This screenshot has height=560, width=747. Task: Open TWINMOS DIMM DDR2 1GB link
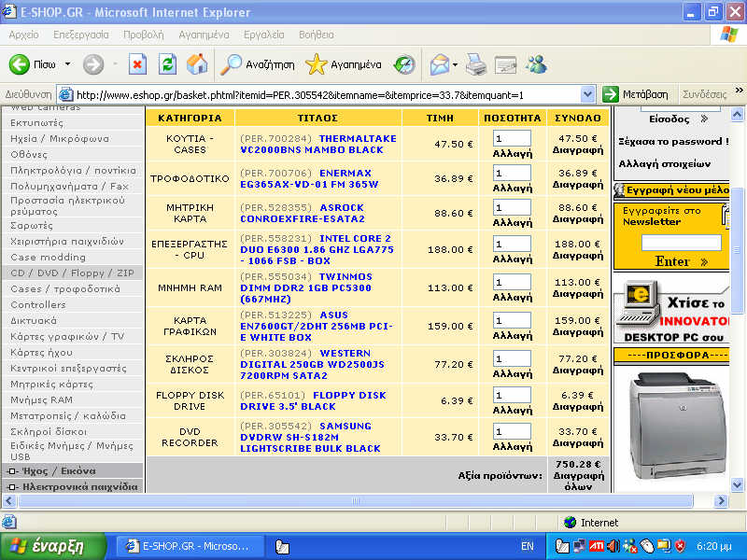[306, 287]
